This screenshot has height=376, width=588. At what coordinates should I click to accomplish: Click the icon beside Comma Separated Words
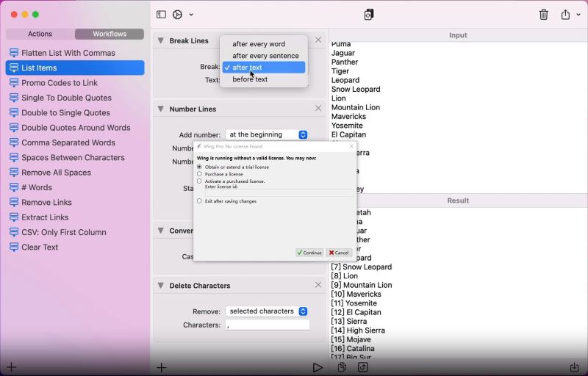click(14, 142)
